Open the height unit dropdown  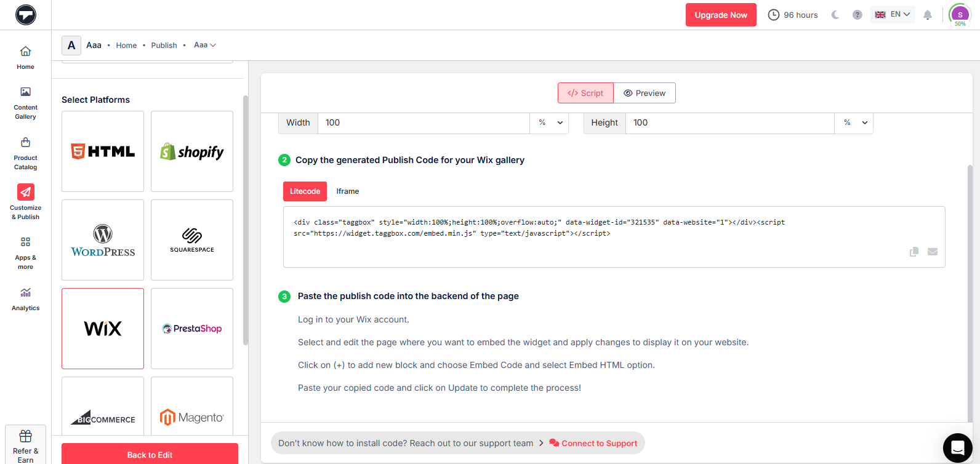854,122
